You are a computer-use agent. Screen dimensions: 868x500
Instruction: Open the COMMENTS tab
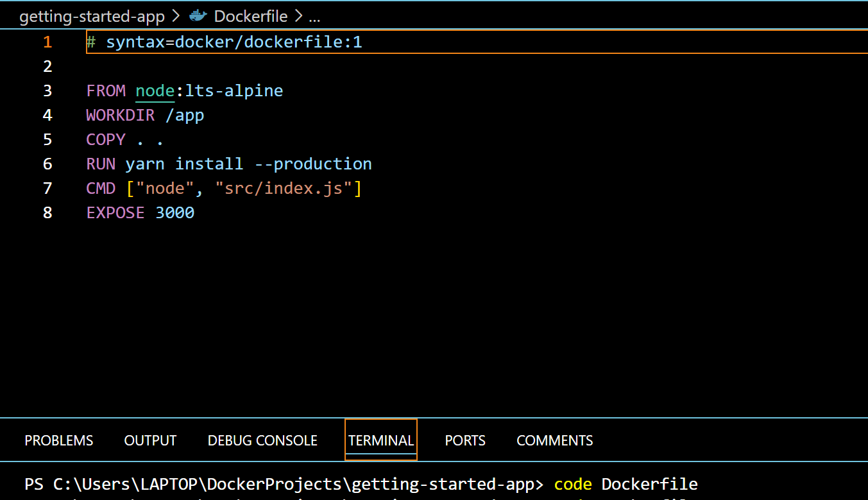[555, 440]
